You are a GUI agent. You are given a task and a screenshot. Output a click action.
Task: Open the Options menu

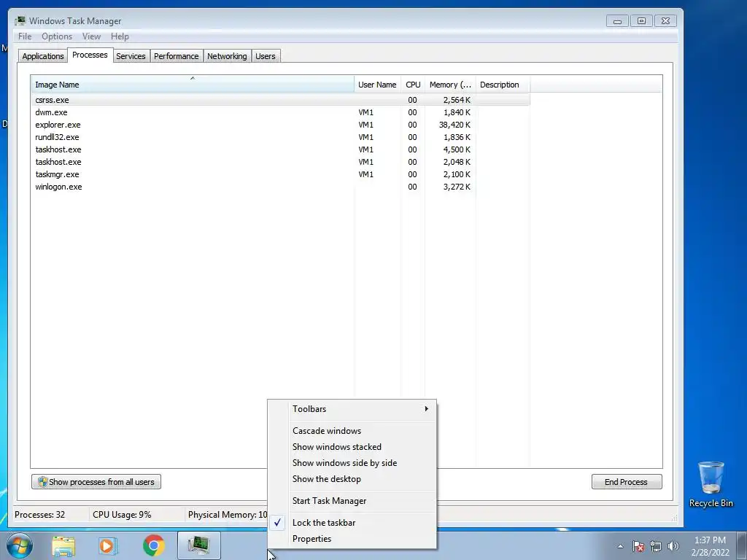click(x=57, y=36)
